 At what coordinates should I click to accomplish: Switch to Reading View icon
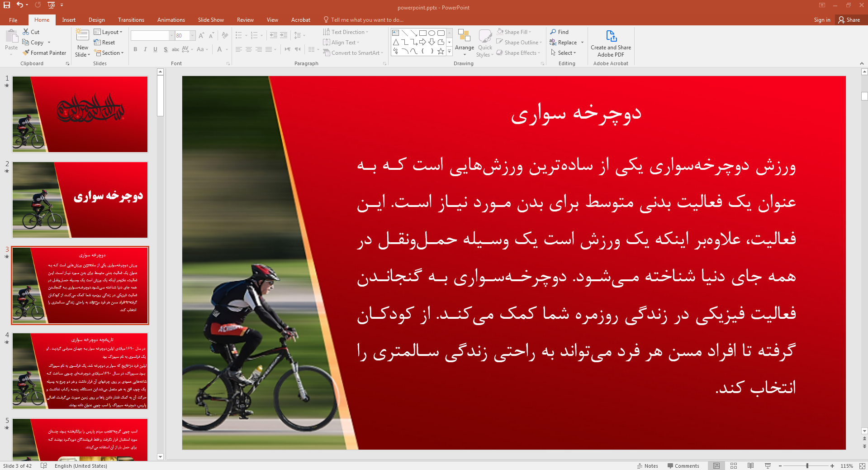pyautogui.click(x=750, y=466)
